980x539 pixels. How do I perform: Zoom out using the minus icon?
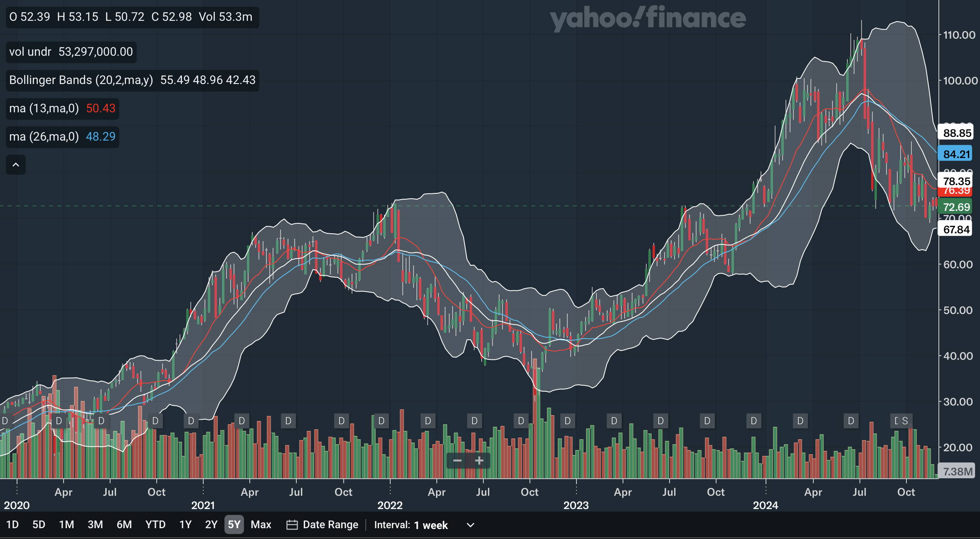(x=458, y=461)
